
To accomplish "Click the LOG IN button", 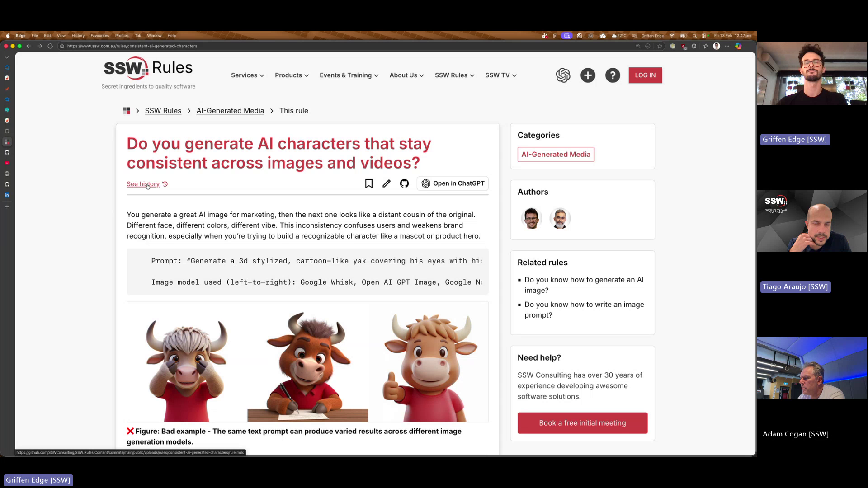I will click(645, 75).
